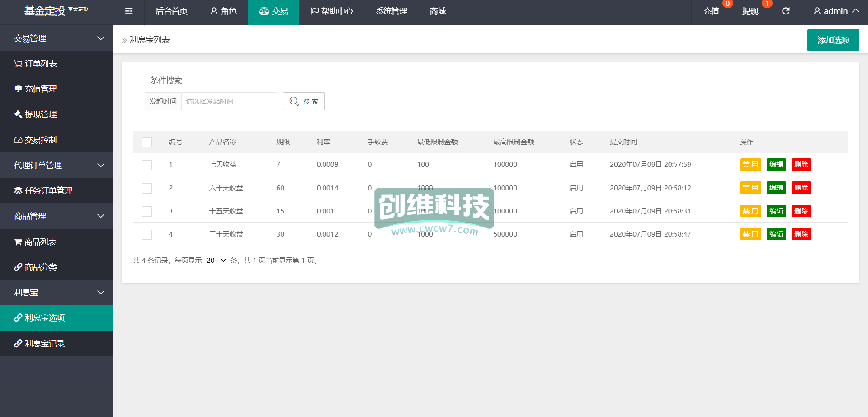
Task: Open the admin user dropdown menu
Action: click(836, 11)
